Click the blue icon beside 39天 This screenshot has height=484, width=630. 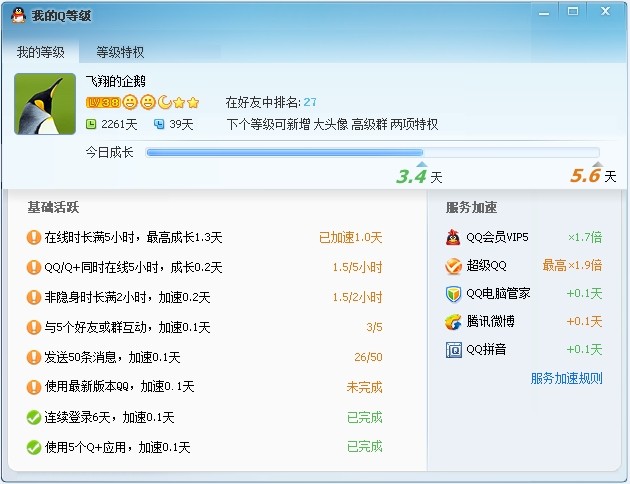(159, 124)
